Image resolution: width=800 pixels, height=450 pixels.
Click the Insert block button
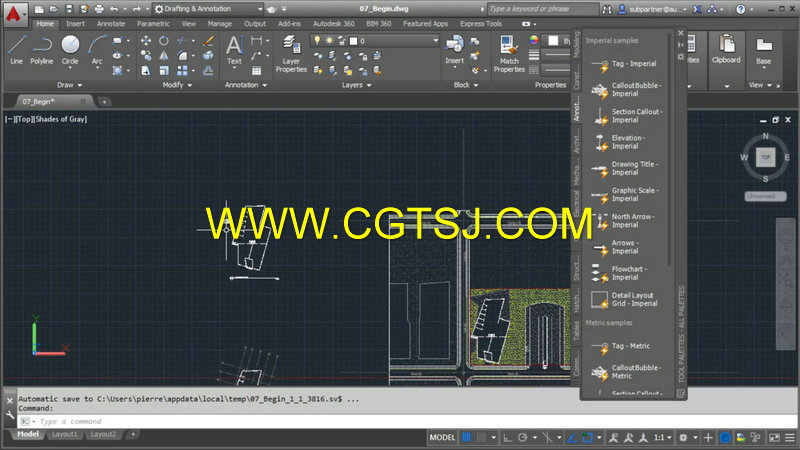(454, 50)
